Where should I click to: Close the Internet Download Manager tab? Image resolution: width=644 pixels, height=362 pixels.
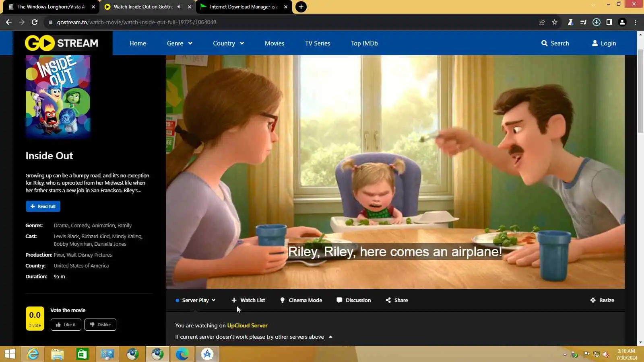(x=286, y=7)
